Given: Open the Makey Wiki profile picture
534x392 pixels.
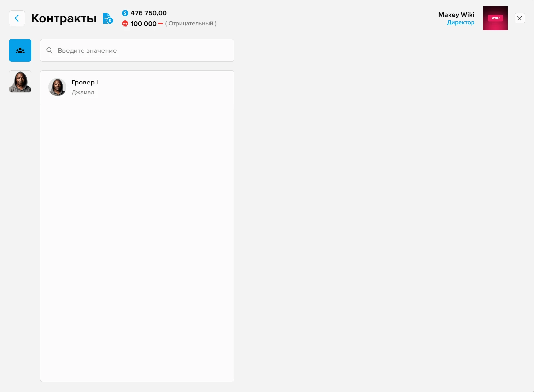Looking at the screenshot, I should point(495,18).
